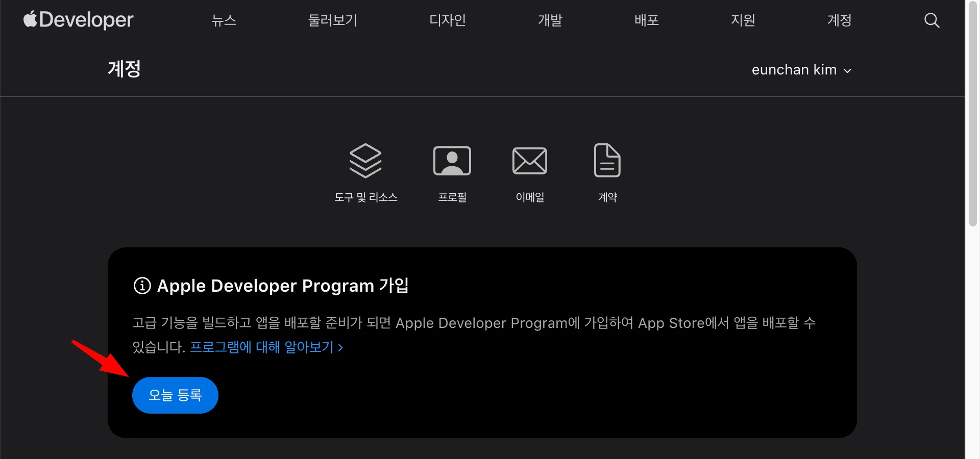980x459 pixels.
Task: Open the 프로필 person icon
Action: pyautogui.click(x=452, y=161)
